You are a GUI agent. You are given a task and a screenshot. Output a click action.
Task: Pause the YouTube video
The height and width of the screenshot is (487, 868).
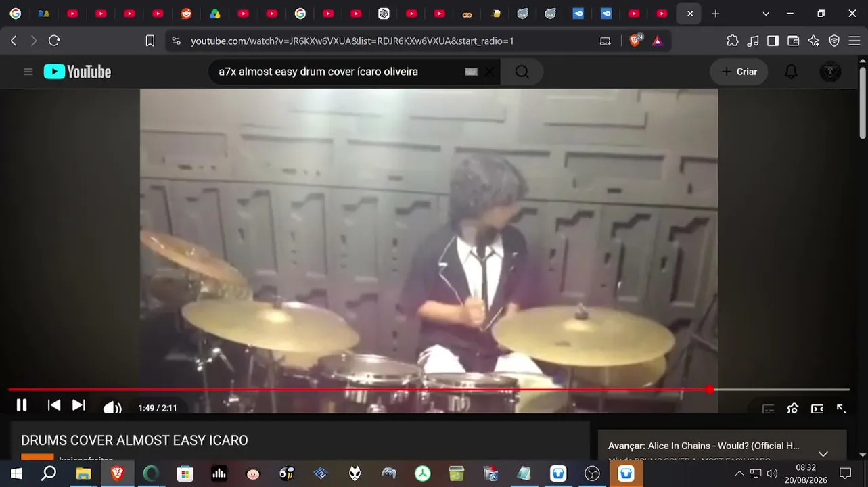click(22, 405)
